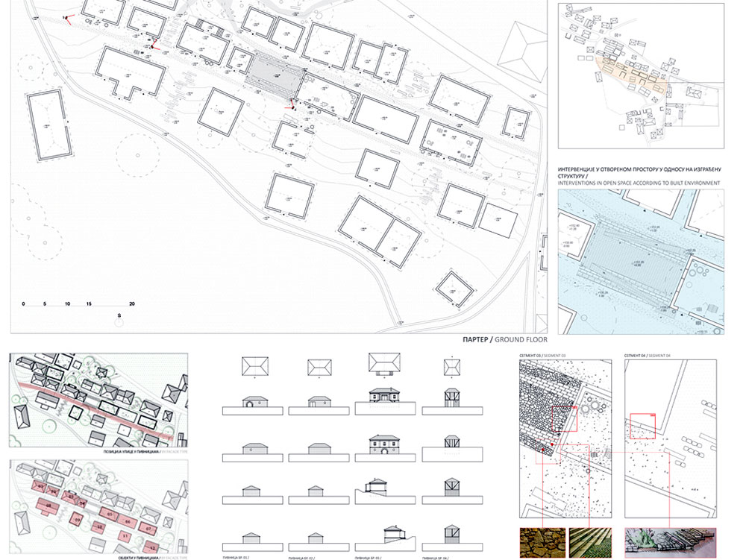Select building 07 in the objects map
746x560 pixels.
coord(148,529)
